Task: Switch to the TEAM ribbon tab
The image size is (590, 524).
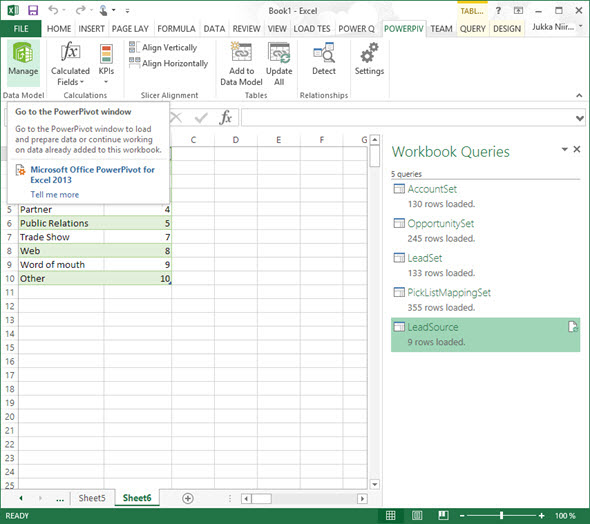Action: pos(441,29)
